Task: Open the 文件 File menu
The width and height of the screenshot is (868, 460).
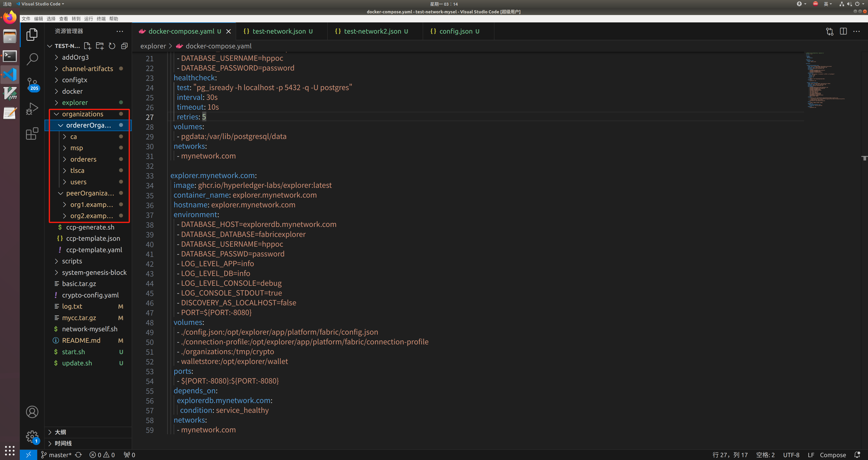Action: click(26, 19)
